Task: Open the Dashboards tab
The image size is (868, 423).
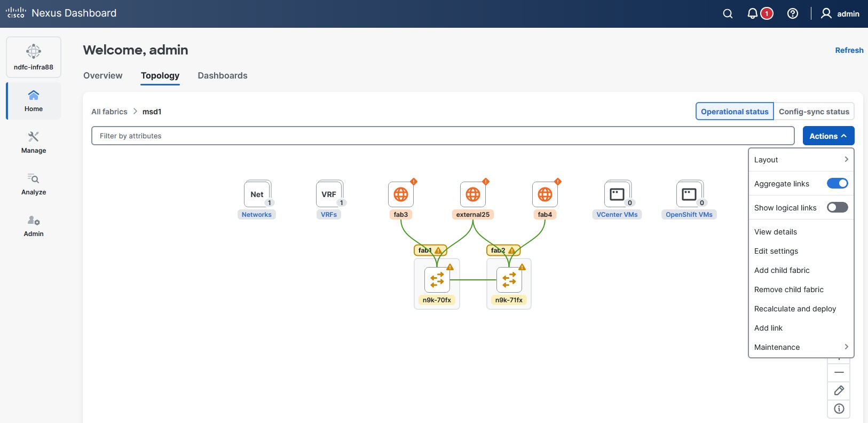Action: 223,75
